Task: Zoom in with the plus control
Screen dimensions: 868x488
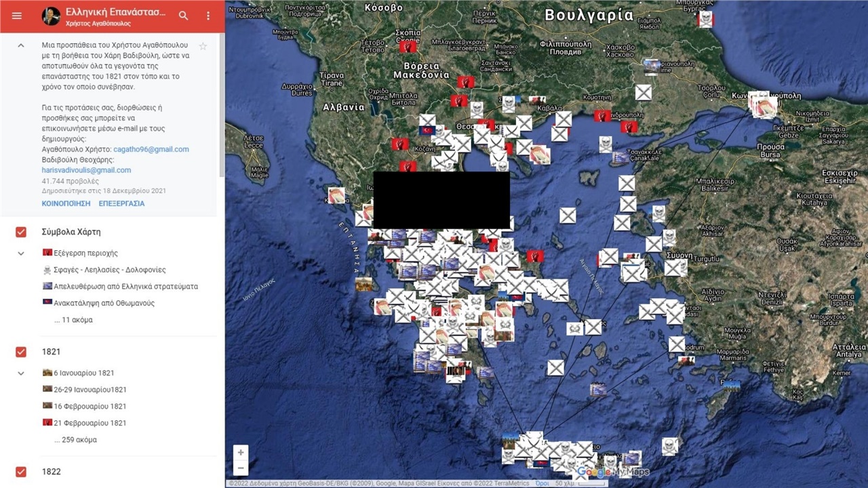Action: [241, 452]
